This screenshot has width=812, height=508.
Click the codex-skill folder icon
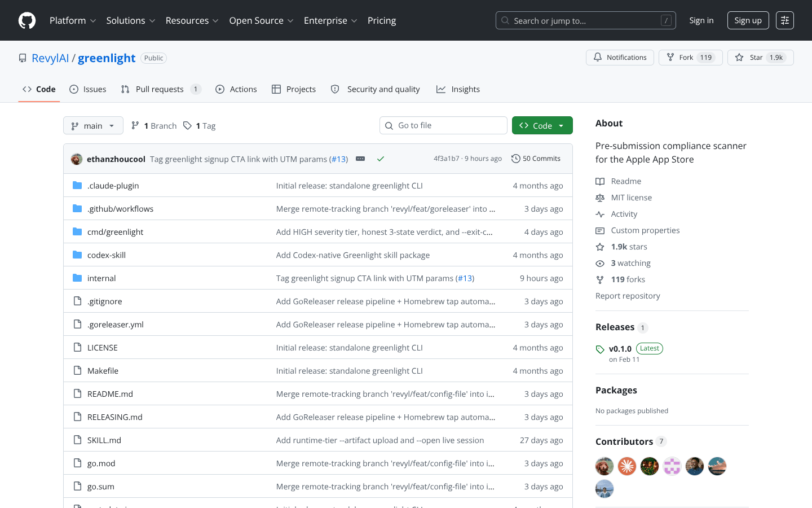pos(77,255)
